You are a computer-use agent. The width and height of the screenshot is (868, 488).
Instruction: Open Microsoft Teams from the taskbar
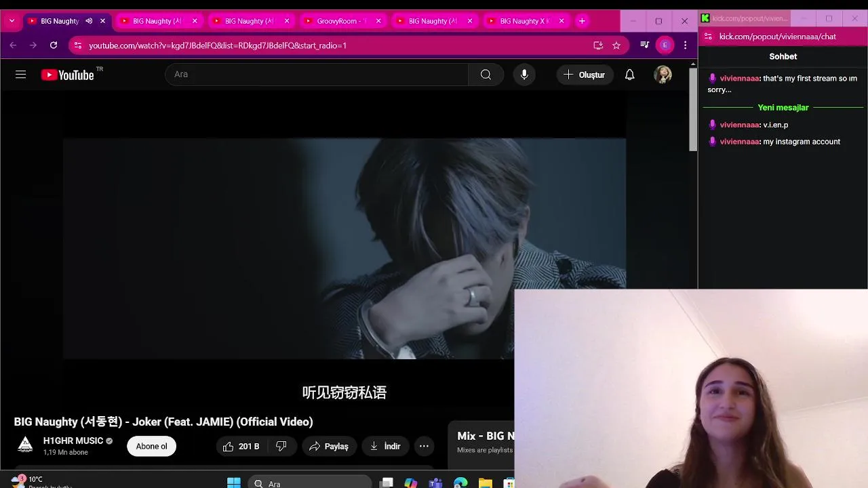coord(435,483)
